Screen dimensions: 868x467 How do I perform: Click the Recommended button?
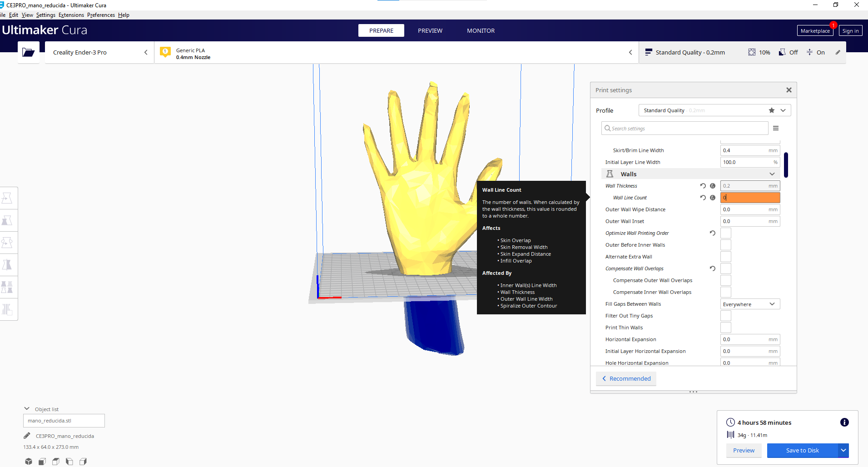click(626, 379)
